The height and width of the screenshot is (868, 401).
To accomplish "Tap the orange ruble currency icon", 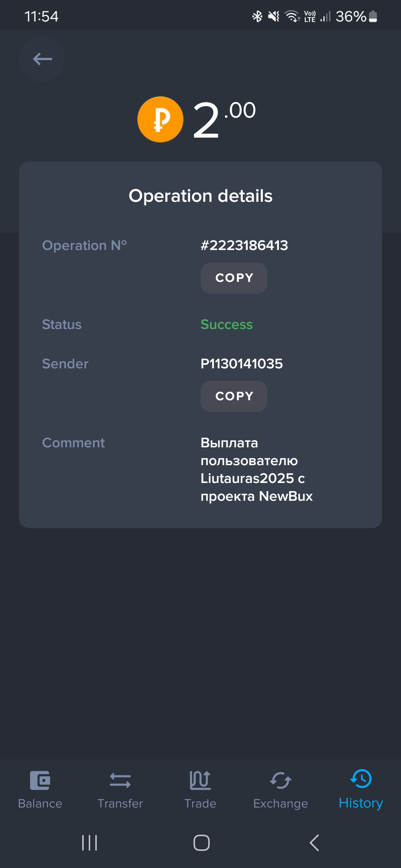I will [160, 119].
